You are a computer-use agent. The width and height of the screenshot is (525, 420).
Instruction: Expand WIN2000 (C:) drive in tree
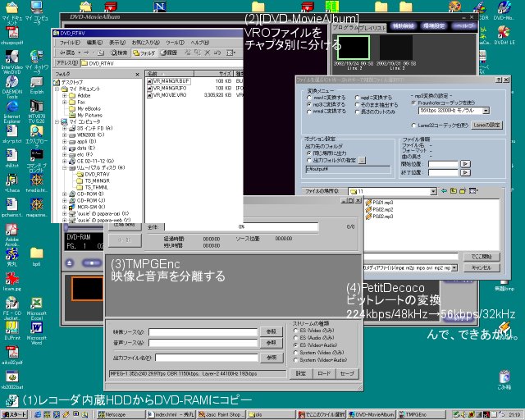pyautogui.click(x=64, y=135)
